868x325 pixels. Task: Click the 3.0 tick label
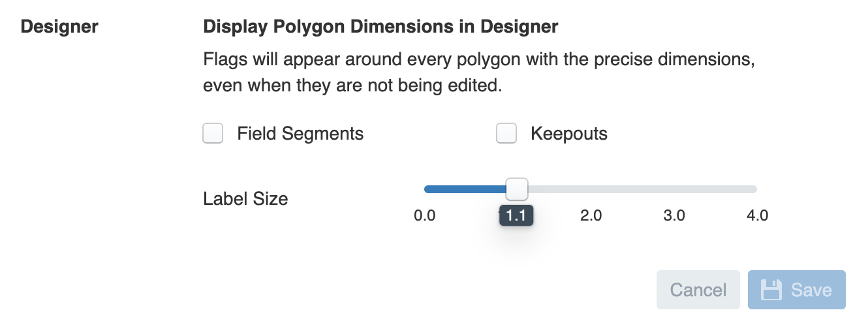click(x=674, y=215)
